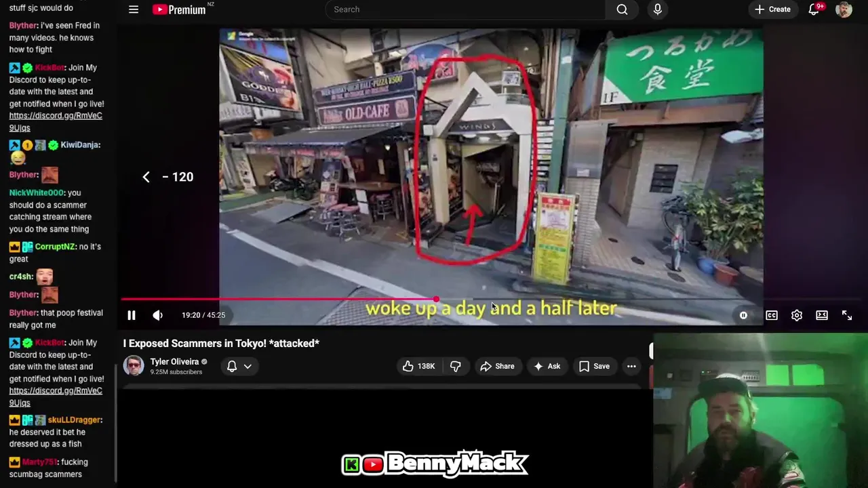
Task: Click the magnifying glass search button
Action: 622,9
